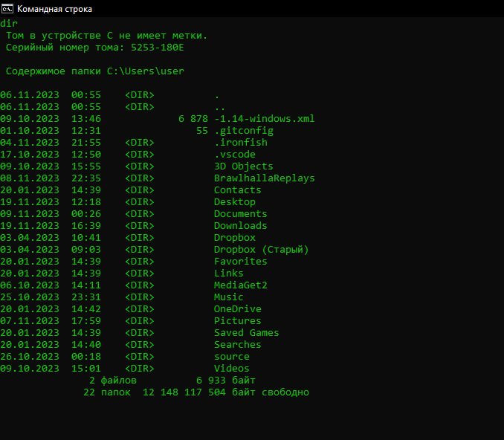
Task: Click the Searches folder name
Action: [x=238, y=345]
